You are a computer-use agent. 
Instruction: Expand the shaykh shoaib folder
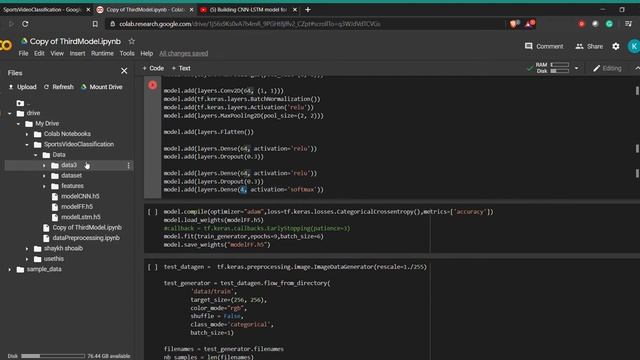click(x=27, y=249)
